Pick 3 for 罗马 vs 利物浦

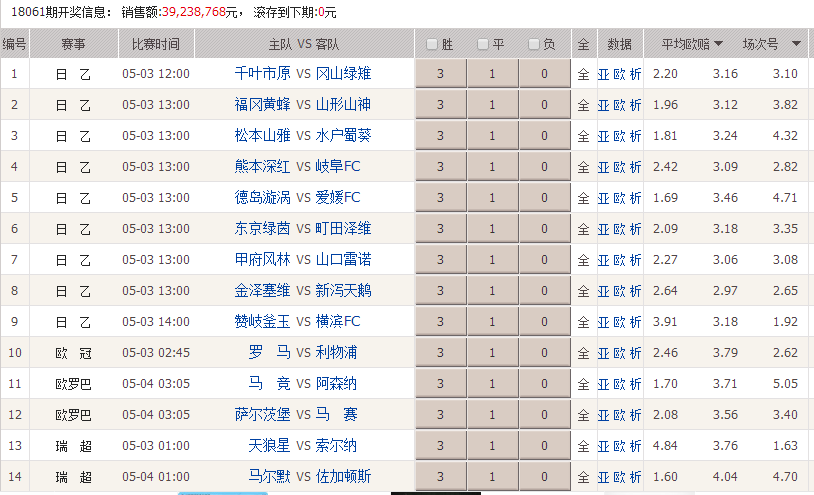440,353
